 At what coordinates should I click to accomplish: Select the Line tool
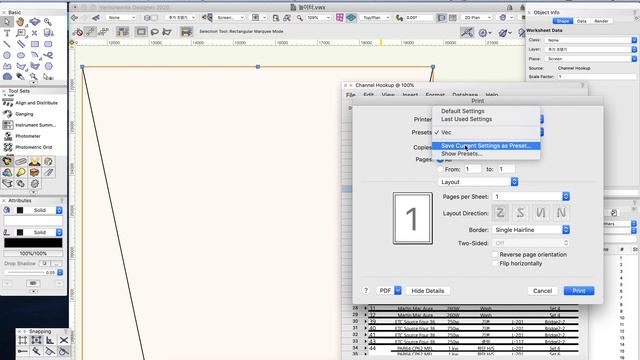click(x=7, y=44)
